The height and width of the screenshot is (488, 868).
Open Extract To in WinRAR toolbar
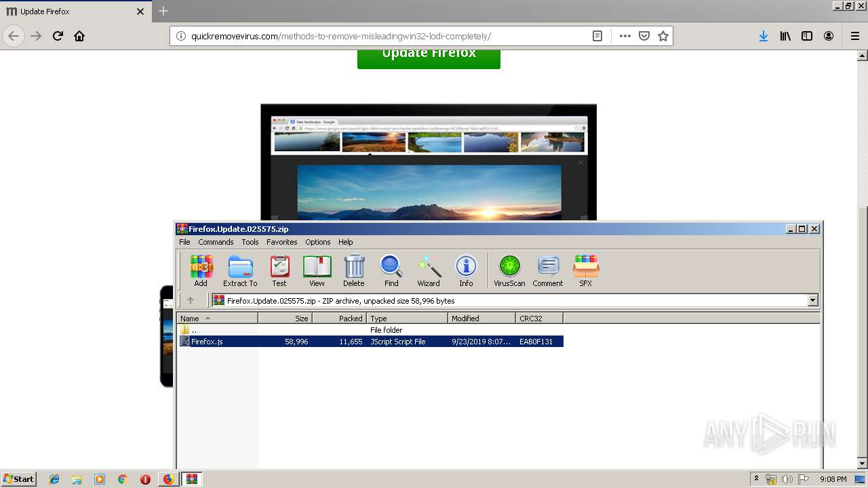tap(240, 270)
